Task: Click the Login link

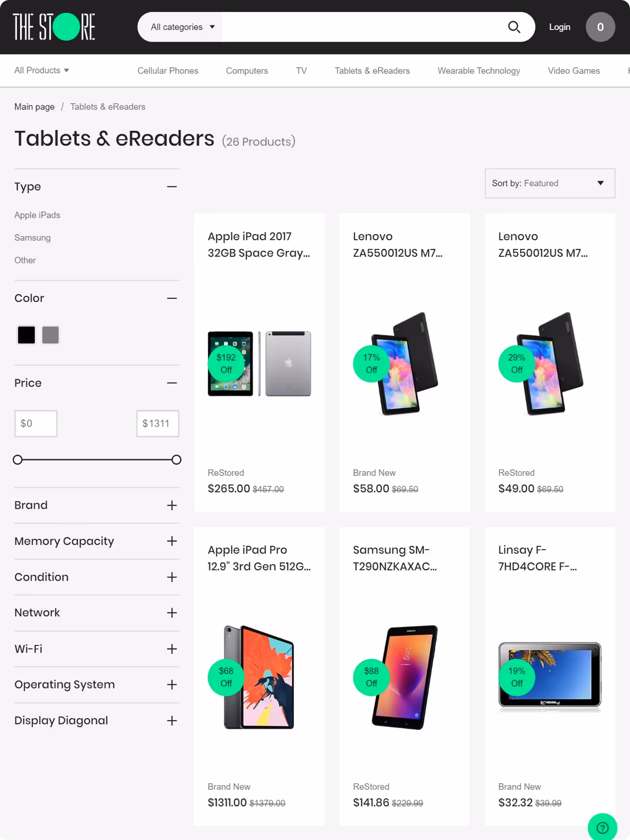Action: pos(560,27)
